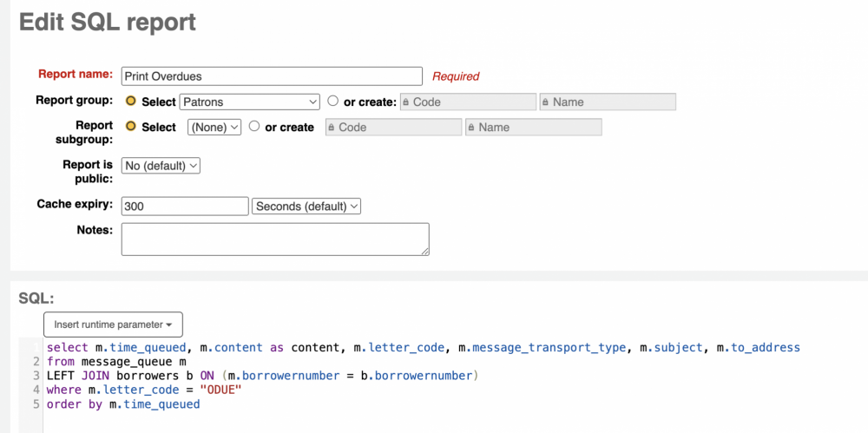Viewport: 868px width, 433px height.
Task: Click the locked subgroup Code field
Action: tap(393, 128)
